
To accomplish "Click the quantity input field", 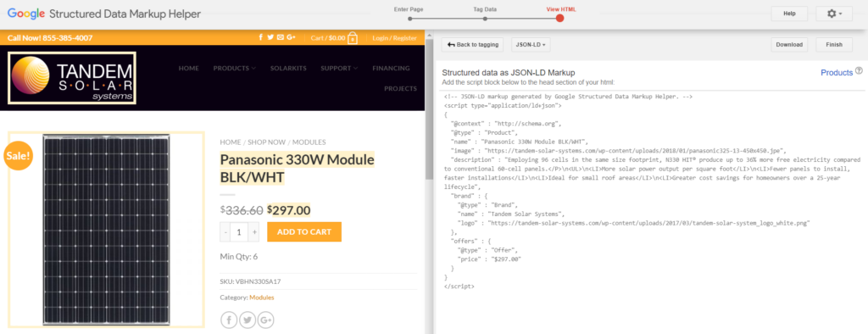I will pyautogui.click(x=239, y=232).
